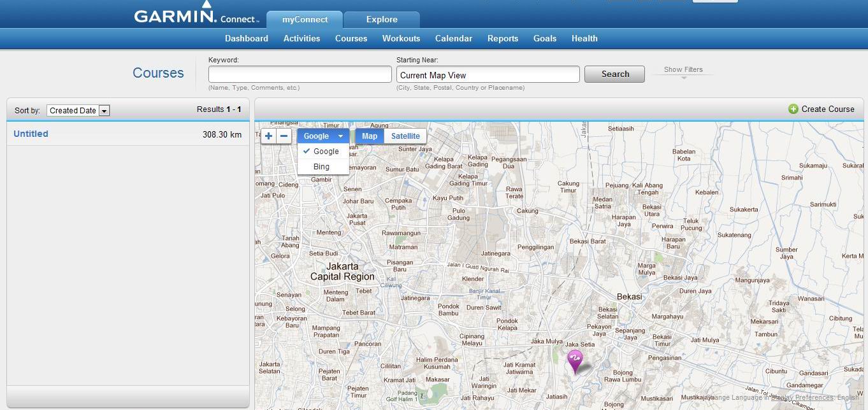Select Bing in the provider menu
The width and height of the screenshot is (868, 410).
point(323,167)
